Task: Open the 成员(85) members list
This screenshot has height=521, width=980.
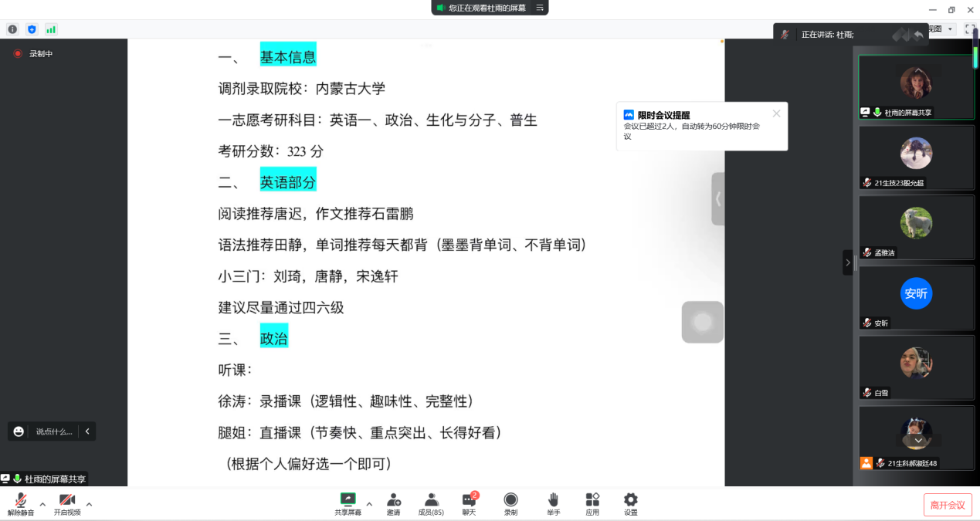Action: (431, 500)
